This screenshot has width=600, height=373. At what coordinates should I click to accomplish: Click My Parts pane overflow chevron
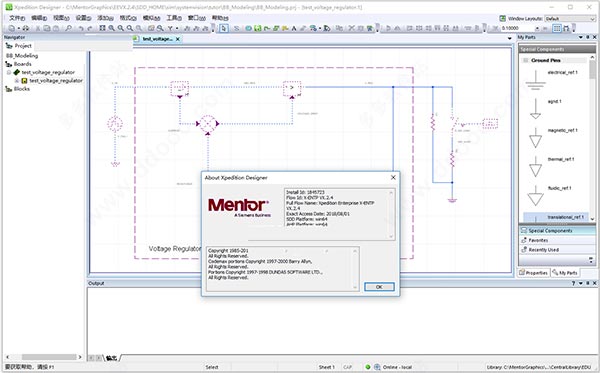591,261
